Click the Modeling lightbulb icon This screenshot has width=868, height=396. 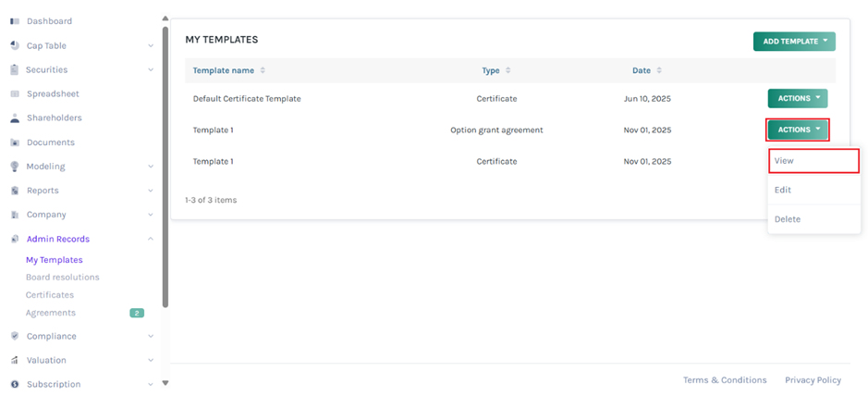coord(15,167)
